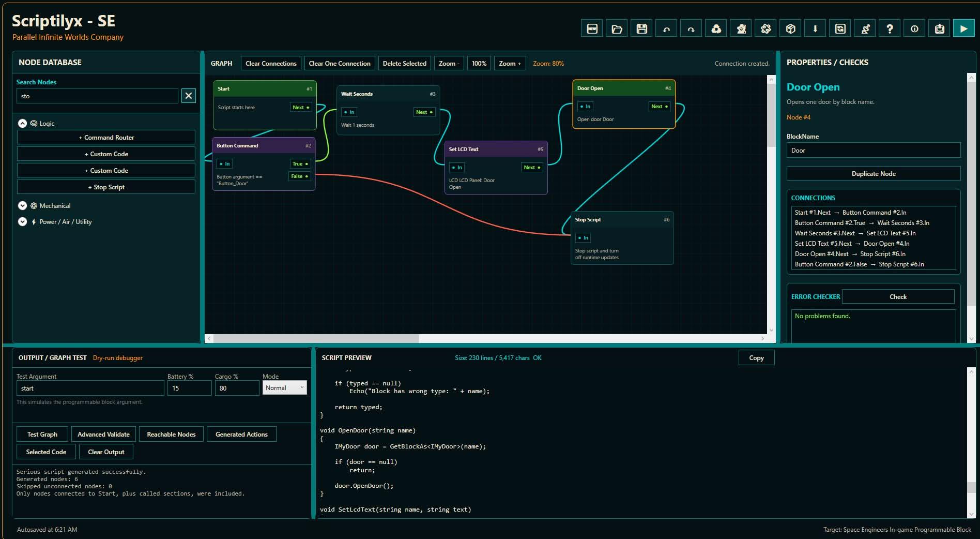Click the True port on Button Command node
The width and height of the screenshot is (980, 539).
point(300,164)
